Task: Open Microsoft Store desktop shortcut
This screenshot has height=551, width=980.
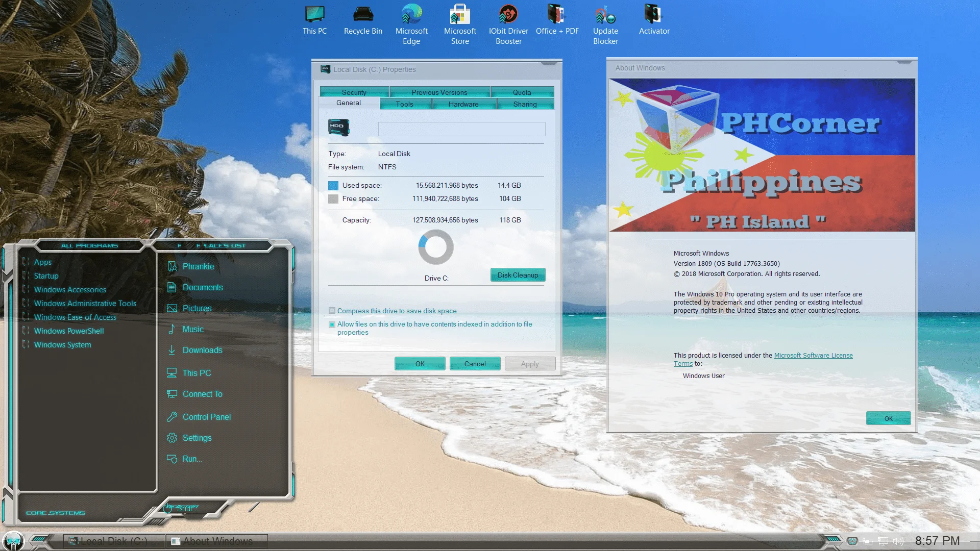Action: [460, 24]
